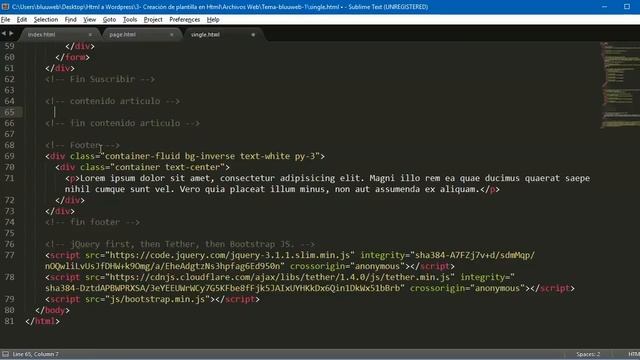Open the Preferences menu
Image resolution: width=640 pixels, height=360 pixels.
click(184, 20)
